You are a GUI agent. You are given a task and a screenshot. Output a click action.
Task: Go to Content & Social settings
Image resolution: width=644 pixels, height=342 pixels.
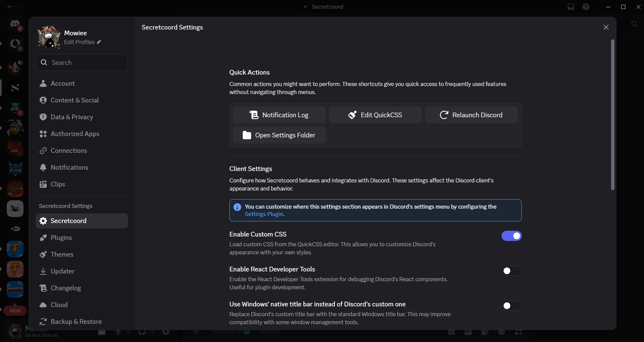tap(82, 100)
